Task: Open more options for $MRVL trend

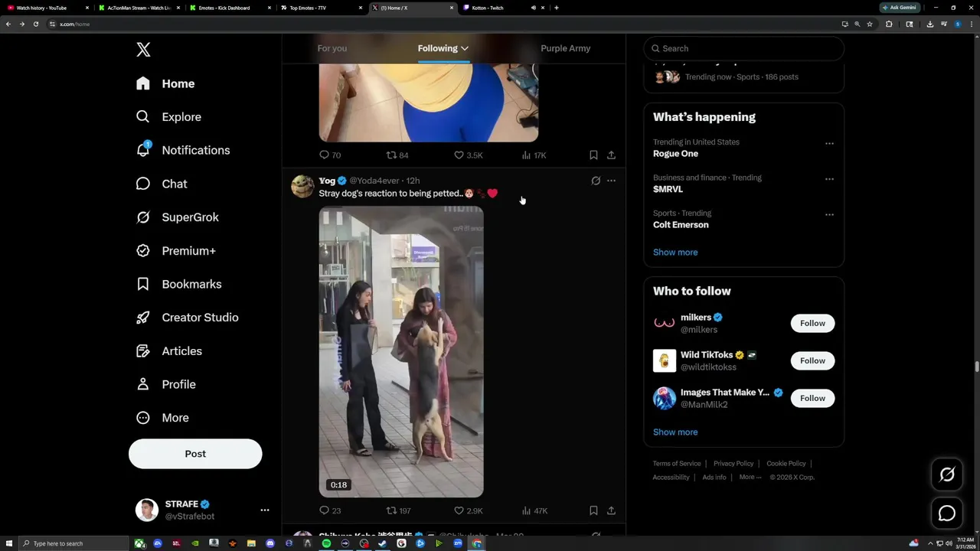Action: point(829,179)
